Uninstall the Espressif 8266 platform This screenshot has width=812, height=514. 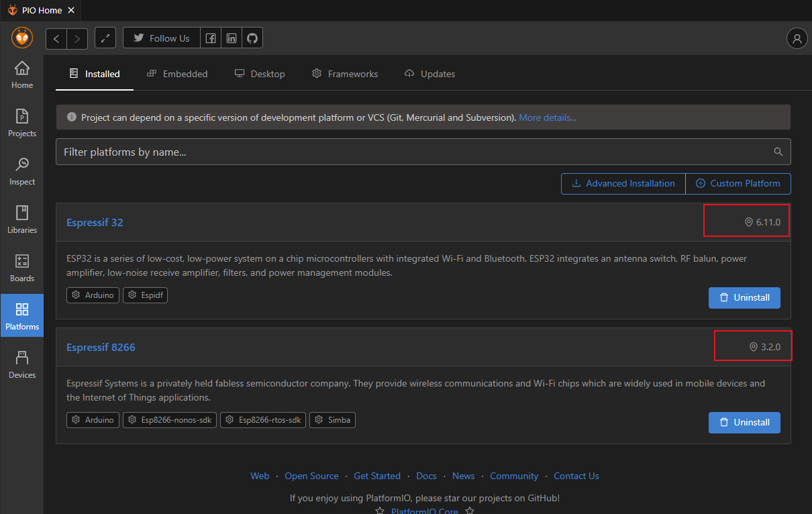point(744,422)
